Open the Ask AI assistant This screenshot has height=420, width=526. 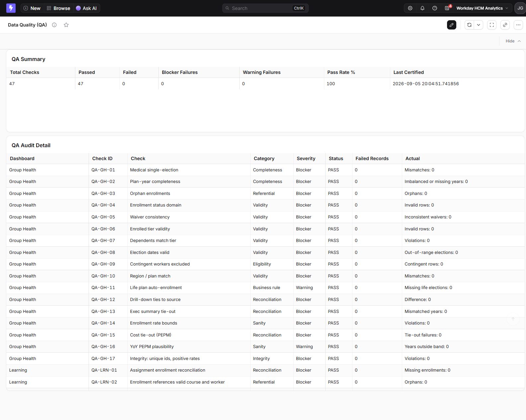(x=86, y=8)
